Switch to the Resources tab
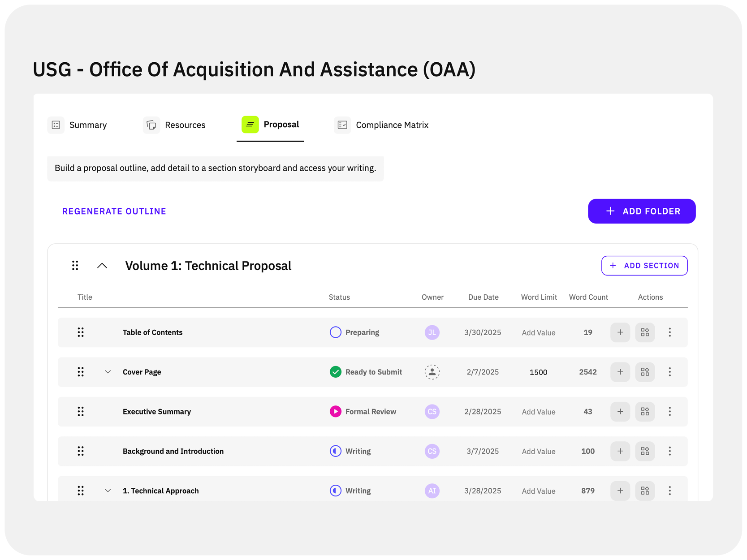The width and height of the screenshot is (747, 560). [174, 125]
